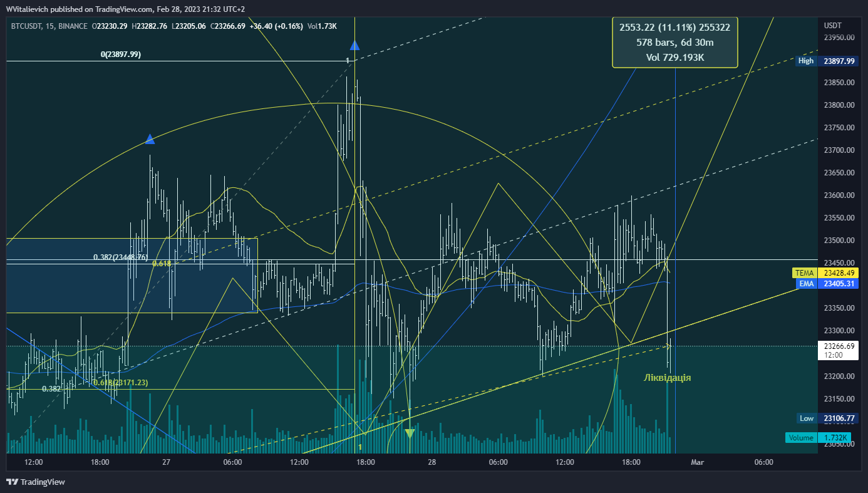Select the yellow down-triangle marker near the volume bars

click(410, 433)
